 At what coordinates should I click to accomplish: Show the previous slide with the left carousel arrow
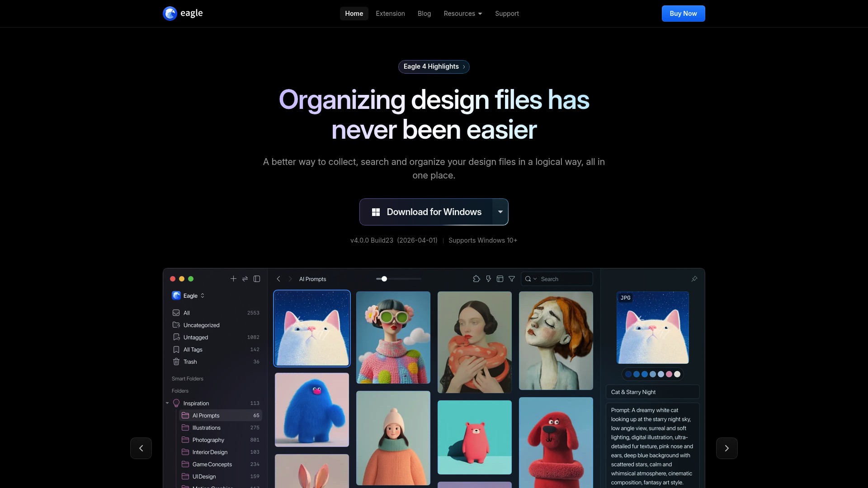click(x=141, y=448)
